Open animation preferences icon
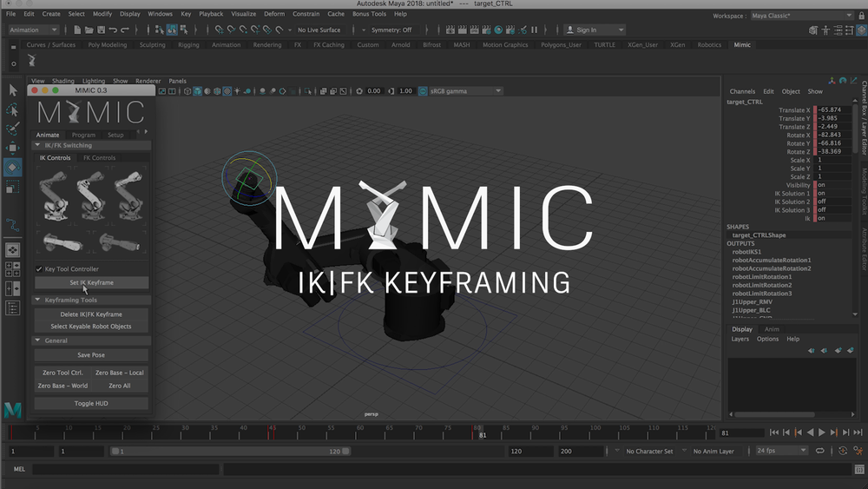This screenshot has width=868, height=489. [x=858, y=451]
